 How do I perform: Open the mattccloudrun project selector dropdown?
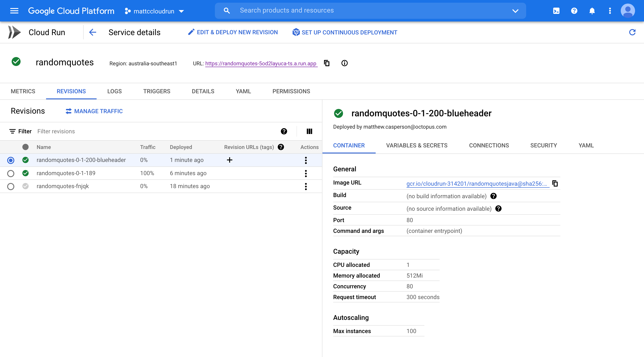coord(154,11)
